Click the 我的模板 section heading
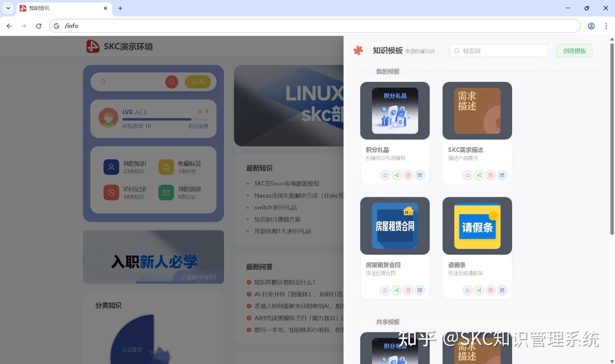Viewport: 615px width, 364px height. (388, 71)
